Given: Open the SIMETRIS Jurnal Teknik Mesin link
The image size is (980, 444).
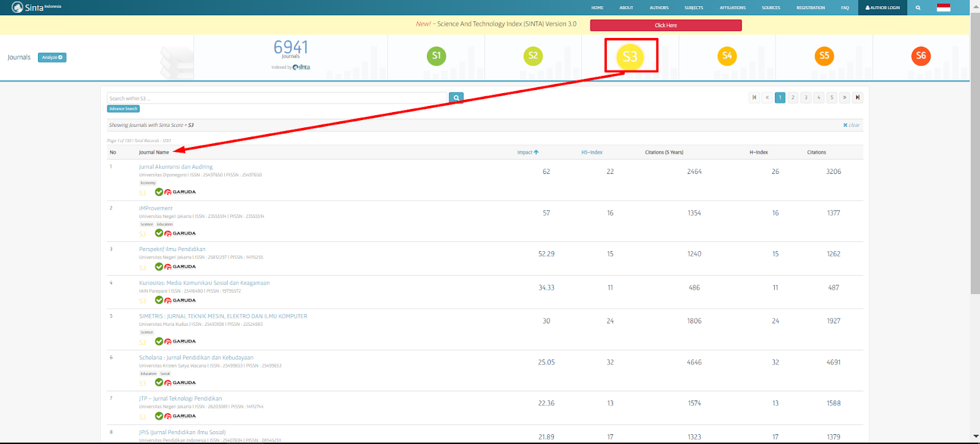Looking at the screenshot, I should (223, 317).
